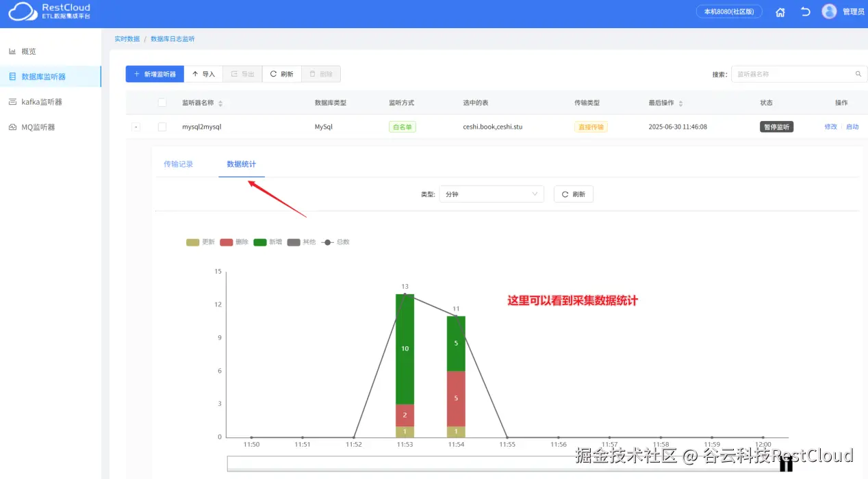The image size is (868, 479).
Task: Click the chart 刷新 button
Action: 574,194
